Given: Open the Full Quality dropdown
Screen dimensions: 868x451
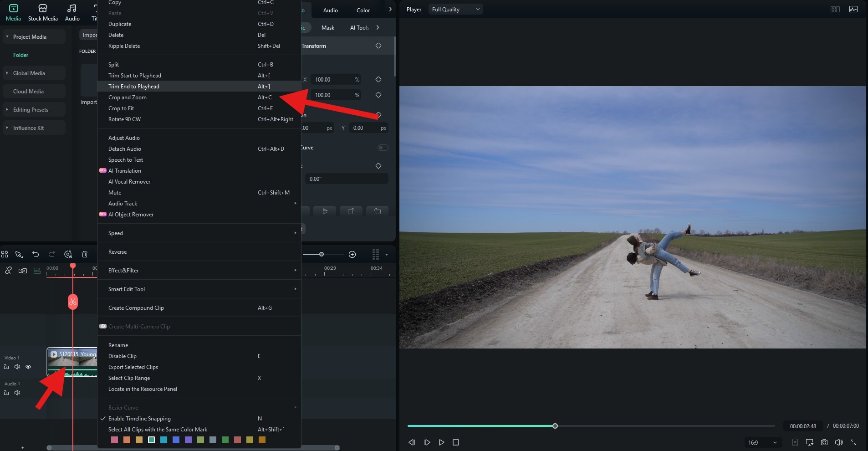Looking at the screenshot, I should point(455,9).
